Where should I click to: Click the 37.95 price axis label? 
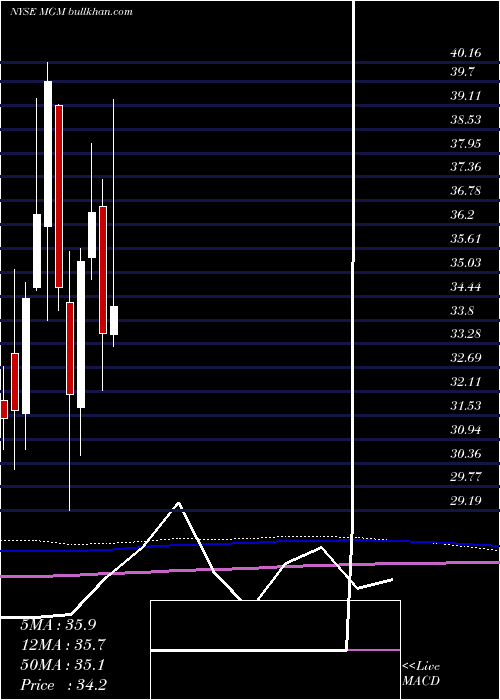pyautogui.click(x=466, y=144)
